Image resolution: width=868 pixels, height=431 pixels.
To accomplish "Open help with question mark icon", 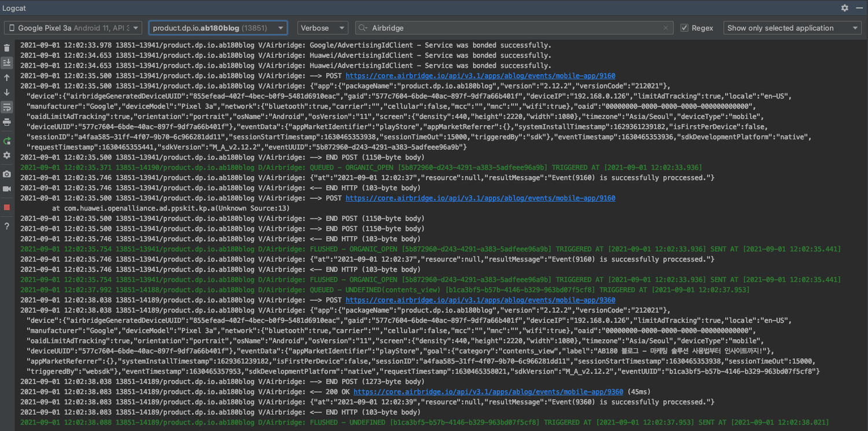I will pyautogui.click(x=7, y=226).
